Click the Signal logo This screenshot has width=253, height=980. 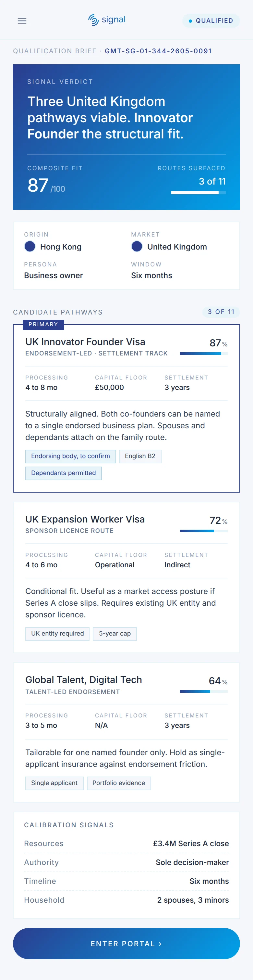107,20
